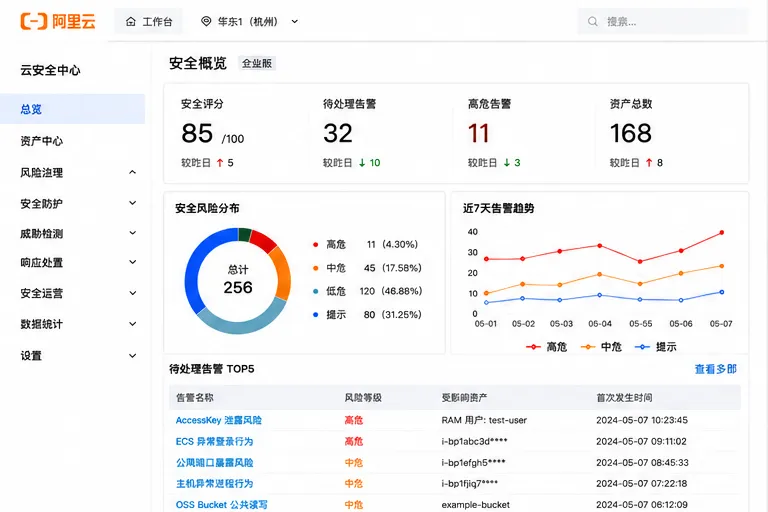
Task: Open the OSS Bucket 公共读写 alert
Action: pos(221,505)
